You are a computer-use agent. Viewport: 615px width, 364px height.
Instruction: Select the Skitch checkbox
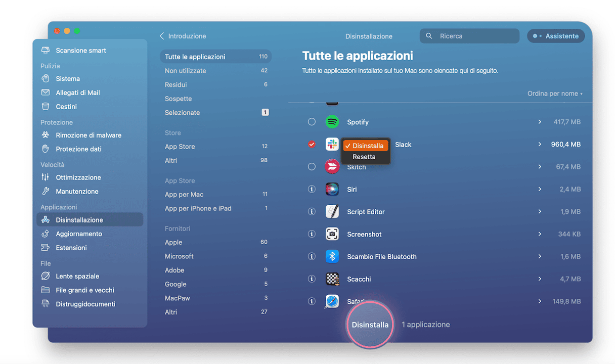point(312,167)
